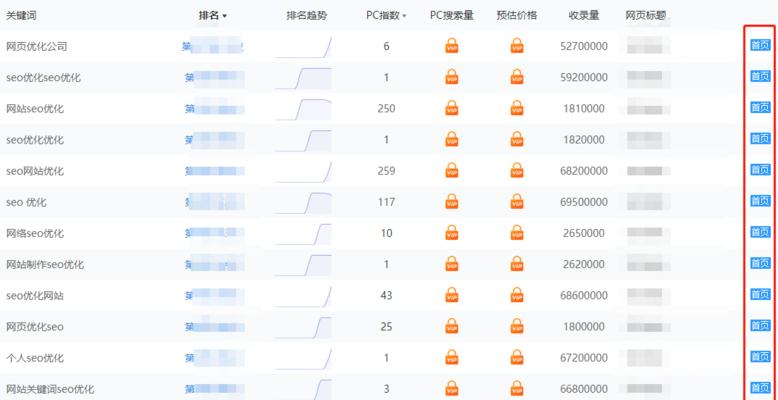
Task: Click PC搜索量 VIP lock for seo 优化
Action: (452, 201)
